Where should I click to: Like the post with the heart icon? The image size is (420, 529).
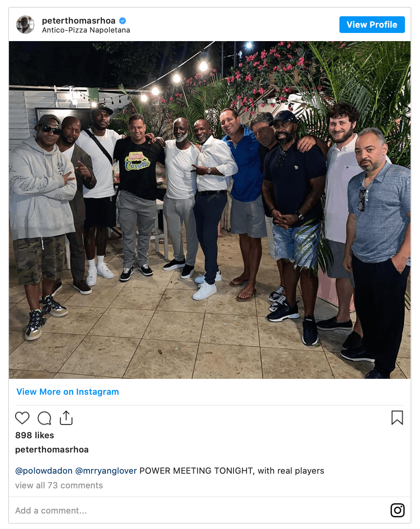point(22,418)
